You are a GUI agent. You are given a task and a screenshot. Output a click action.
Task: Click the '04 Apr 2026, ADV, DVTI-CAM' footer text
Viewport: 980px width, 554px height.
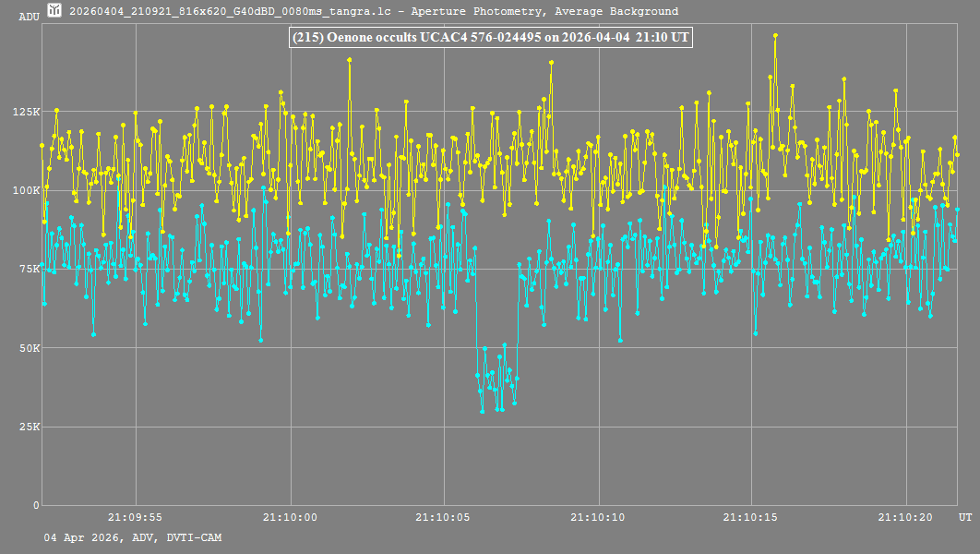[x=132, y=537]
